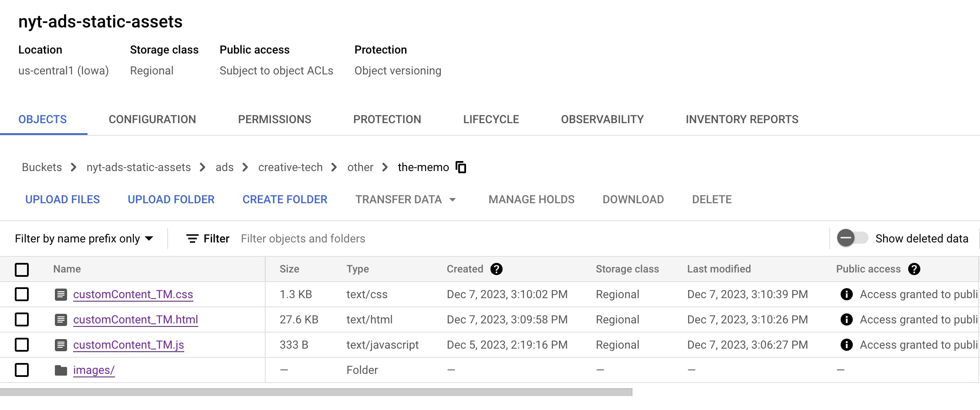980x410 pixels.
Task: Click 'Subject to object ACLs' text
Action: pyautogui.click(x=276, y=71)
